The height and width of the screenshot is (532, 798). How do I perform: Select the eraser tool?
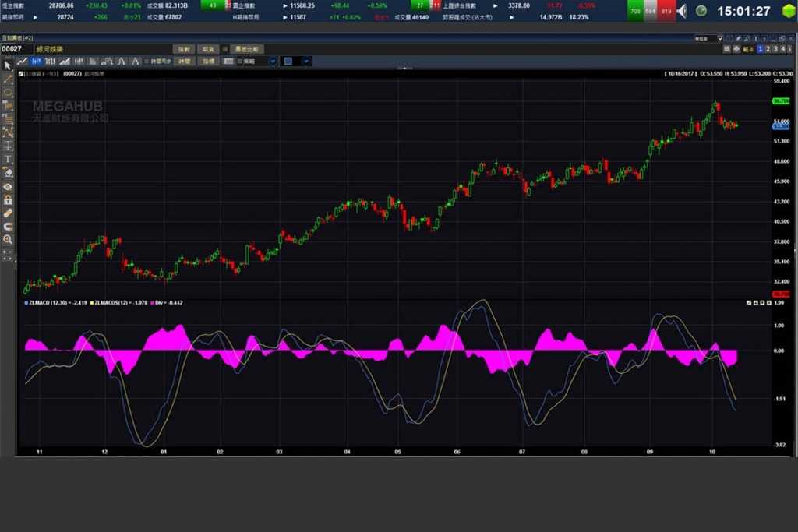coord(8,173)
